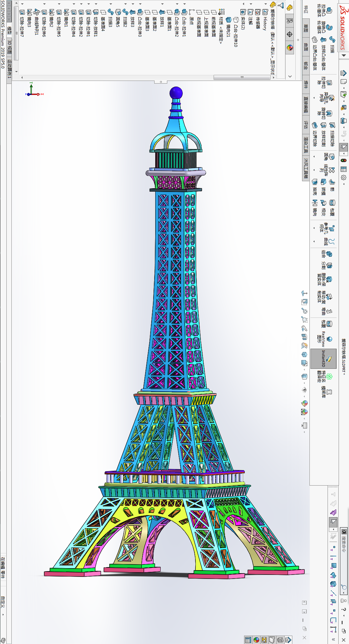
Task: Open the 3D 视图 bottom tab
Action: coord(9,47)
